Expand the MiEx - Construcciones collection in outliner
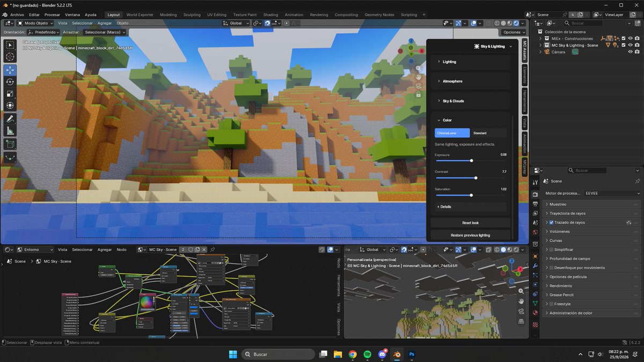The width and height of the screenshot is (644, 362). (541, 39)
